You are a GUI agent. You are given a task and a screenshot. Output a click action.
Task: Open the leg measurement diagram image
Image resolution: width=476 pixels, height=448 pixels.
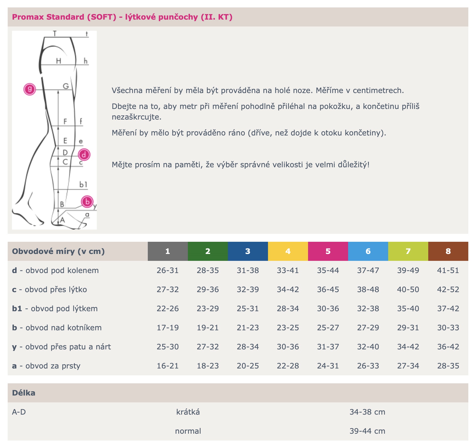point(54,130)
